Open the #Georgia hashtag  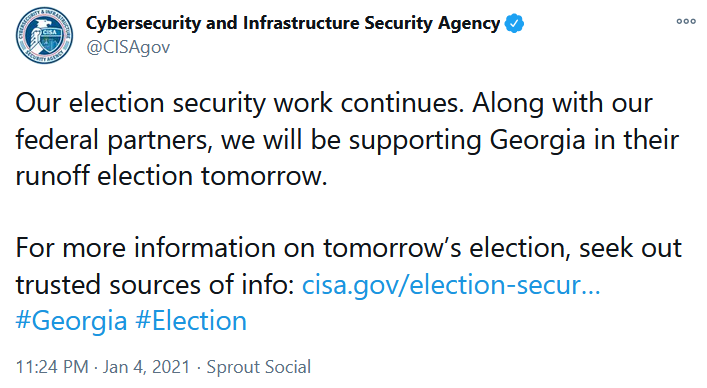click(x=71, y=322)
